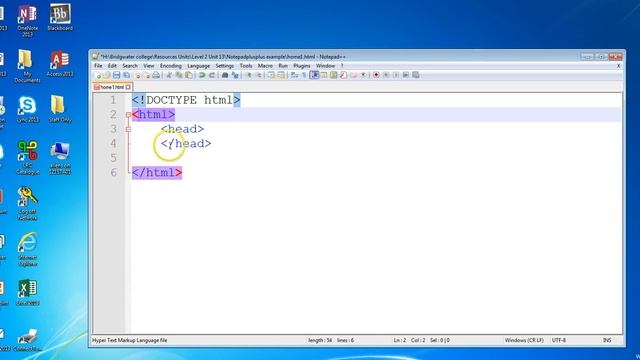Toggle Show All Characters icon
This screenshot has width=640, height=360.
(304, 75)
